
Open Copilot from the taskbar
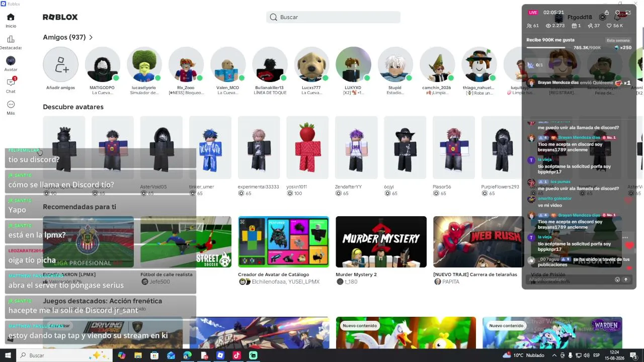tap(121, 355)
